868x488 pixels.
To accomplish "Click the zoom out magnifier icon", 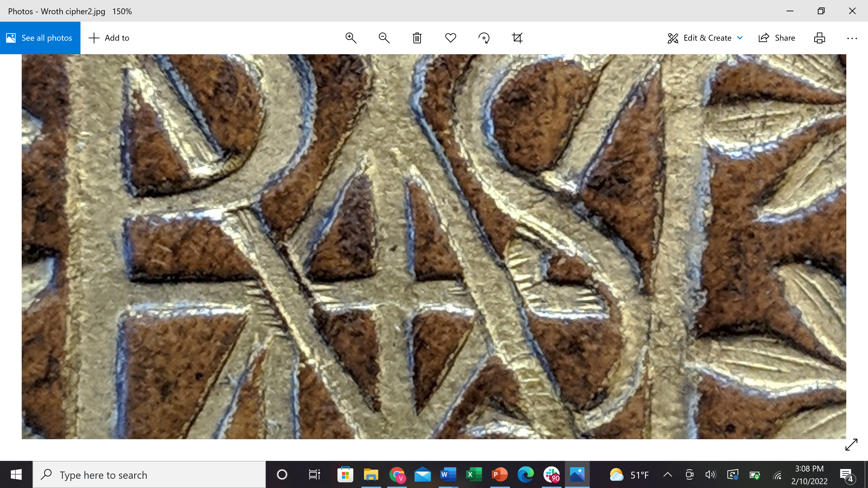I will click(x=384, y=38).
